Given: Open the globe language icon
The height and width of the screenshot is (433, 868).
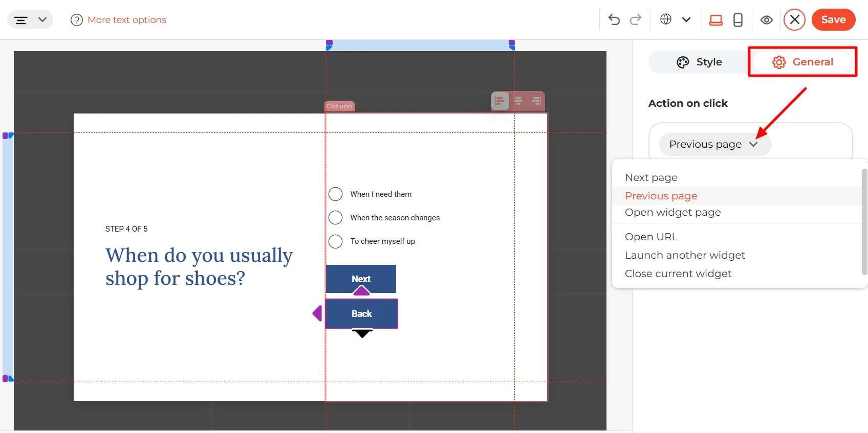Looking at the screenshot, I should pyautogui.click(x=666, y=19).
